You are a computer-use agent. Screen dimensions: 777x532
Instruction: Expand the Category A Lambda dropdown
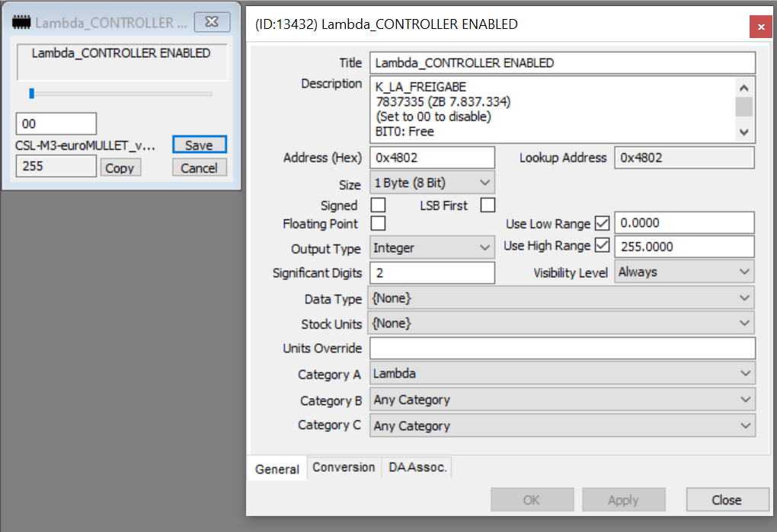tap(562, 374)
